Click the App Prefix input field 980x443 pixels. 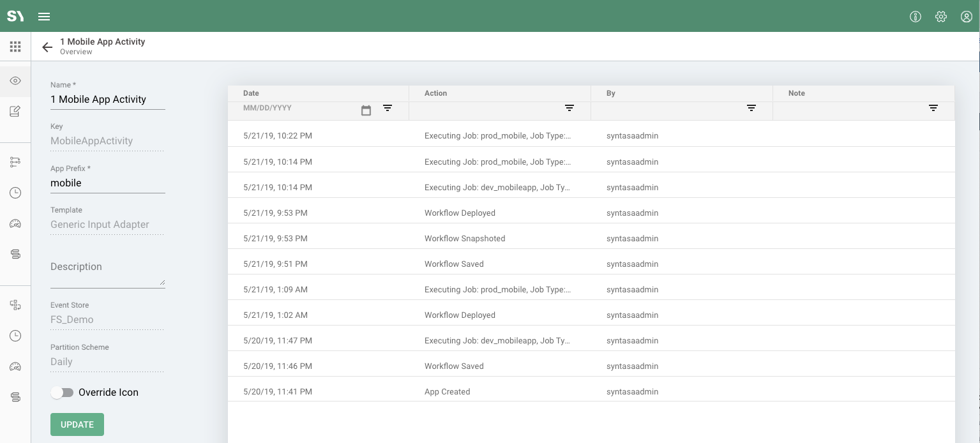pos(107,183)
